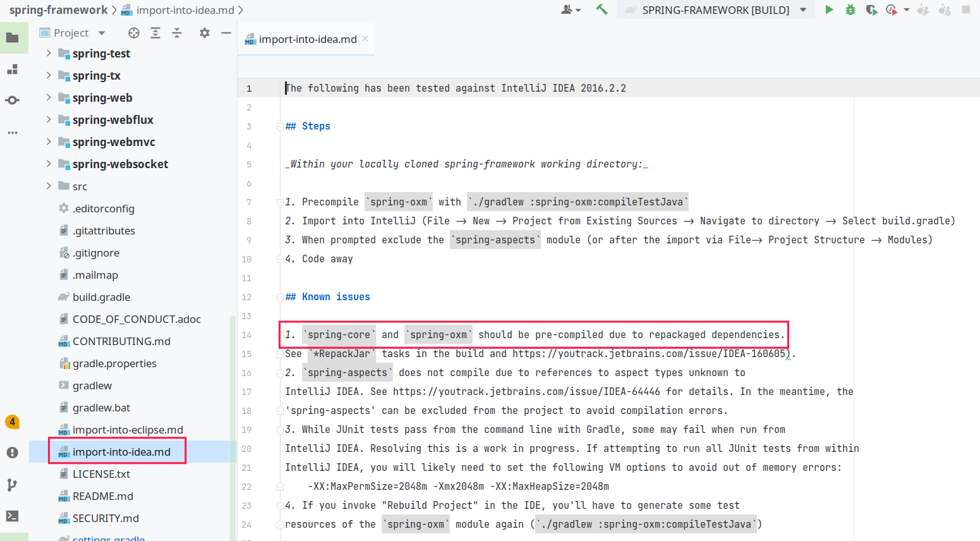The width and height of the screenshot is (980, 541).
Task: Click the Profiler run icon with clock
Action: click(x=892, y=9)
